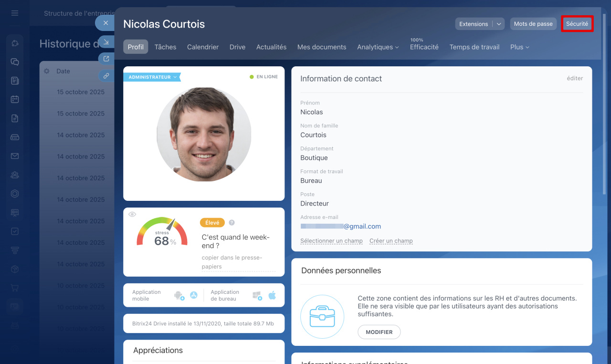Image resolution: width=611 pixels, height=364 pixels.
Task: Click the Tasks checkmark icon in the sidebar
Action: 15,231
